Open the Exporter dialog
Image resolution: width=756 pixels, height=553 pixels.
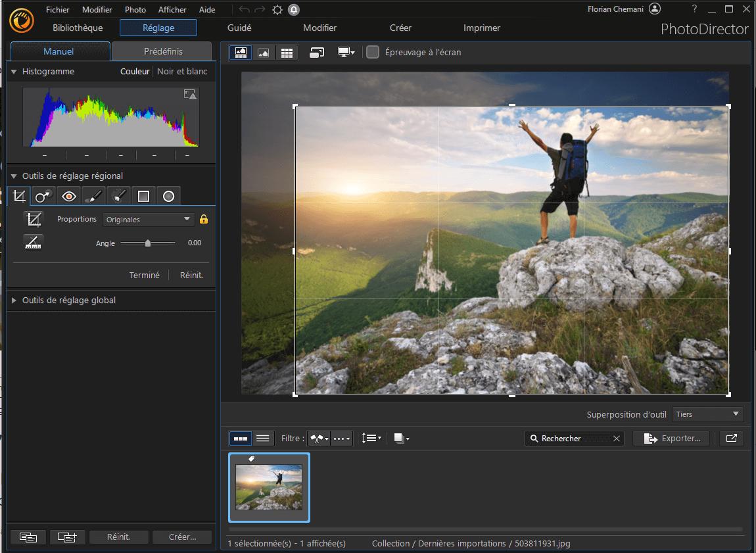point(671,438)
